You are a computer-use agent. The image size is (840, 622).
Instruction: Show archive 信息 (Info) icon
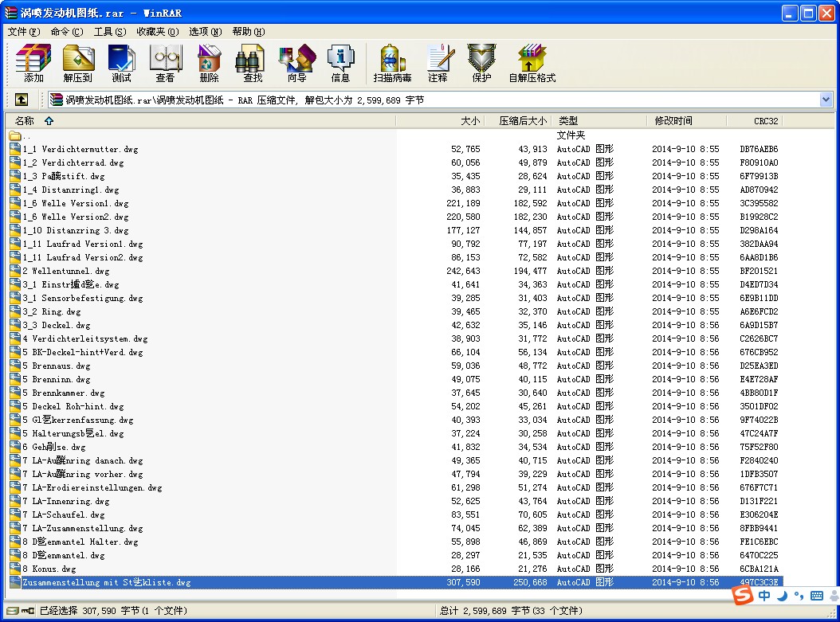(x=340, y=64)
